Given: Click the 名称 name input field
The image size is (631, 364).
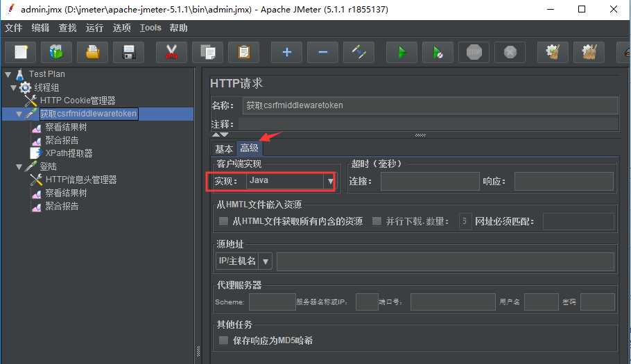Looking at the screenshot, I should 431,105.
